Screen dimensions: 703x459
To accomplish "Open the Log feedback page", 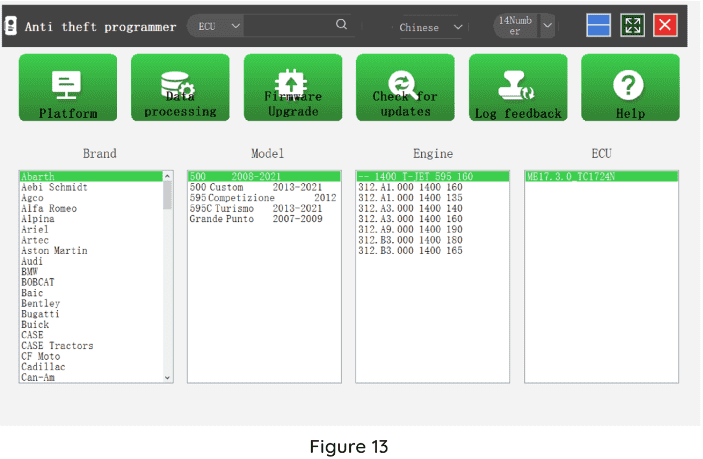I will tap(518, 88).
